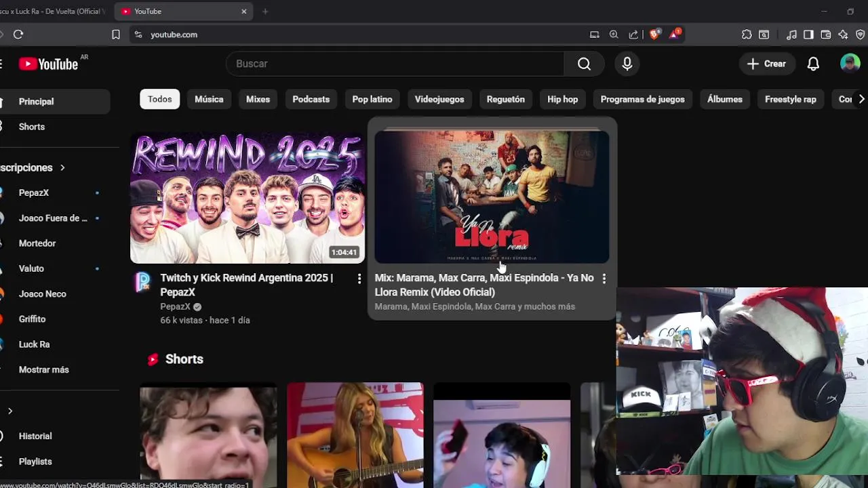Screen dimensions: 868x488
Task: Toggle the browser sidebar panel icon
Action: click(808, 35)
